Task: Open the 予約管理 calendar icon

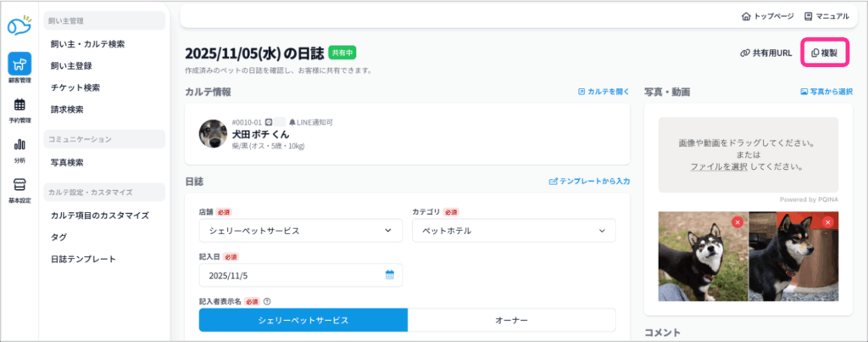Action: 19,106
